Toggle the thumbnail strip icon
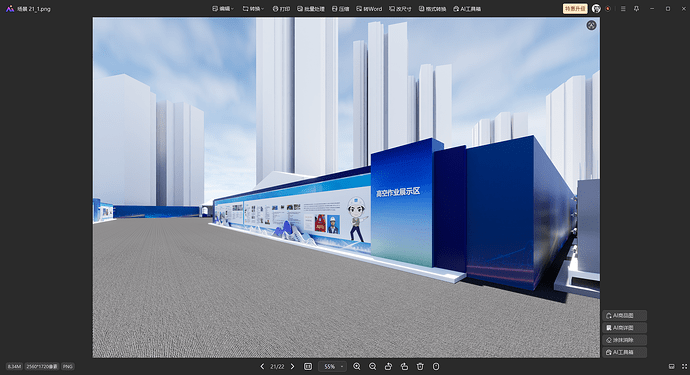This screenshot has height=375, width=690. tap(672, 366)
